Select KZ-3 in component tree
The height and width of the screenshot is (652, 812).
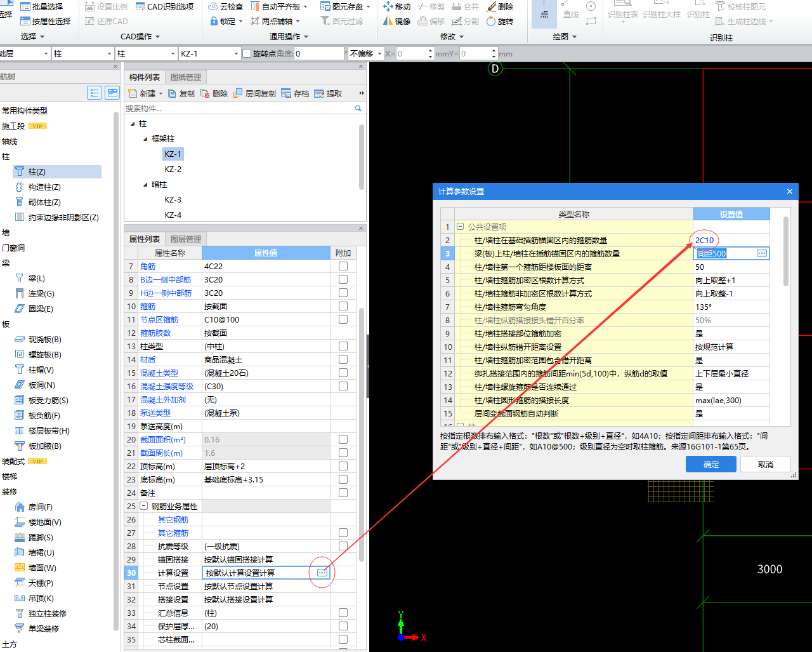click(173, 200)
